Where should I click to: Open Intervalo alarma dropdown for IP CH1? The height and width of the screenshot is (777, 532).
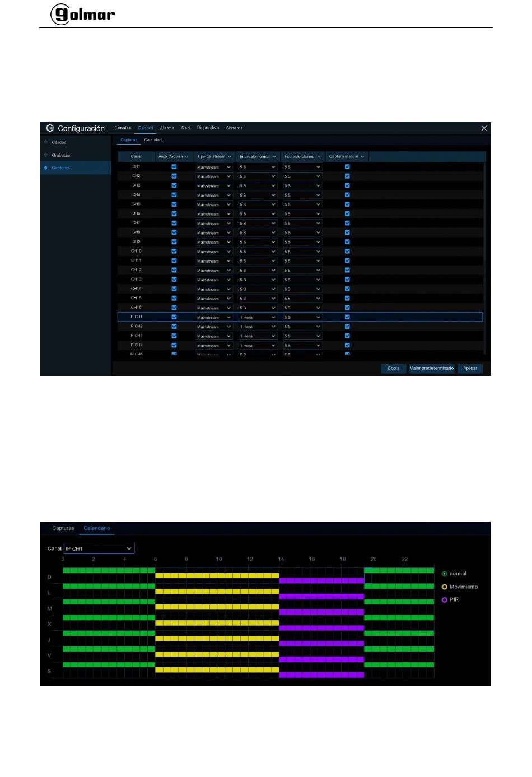pos(302,317)
